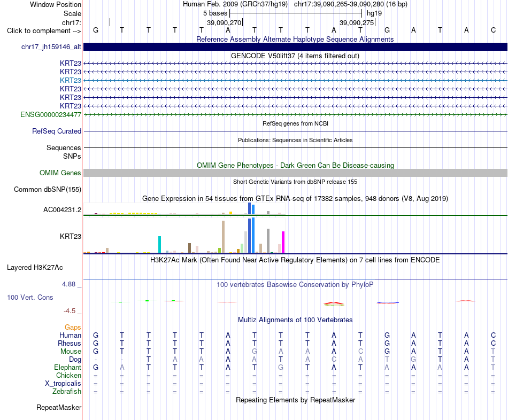
Task: Click the magenta bar in the KRT23 expression chart
Action: [283, 242]
